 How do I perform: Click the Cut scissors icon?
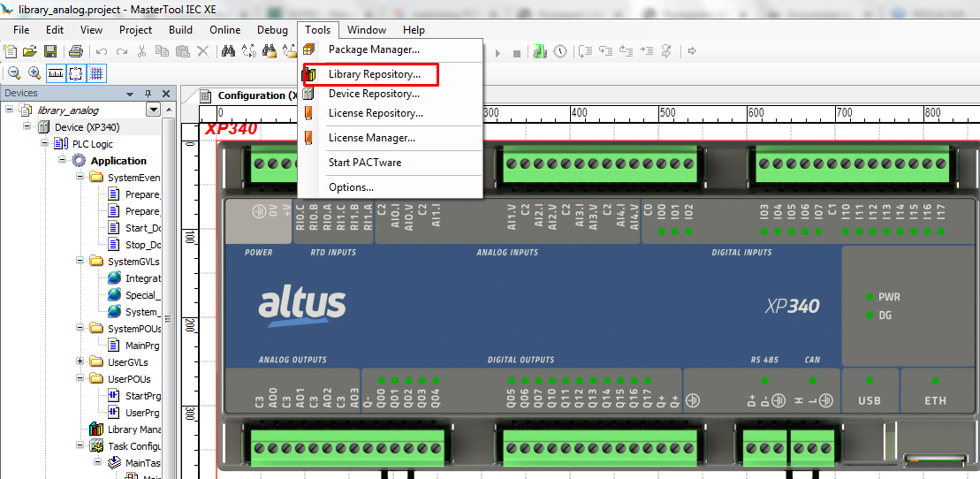tap(142, 51)
